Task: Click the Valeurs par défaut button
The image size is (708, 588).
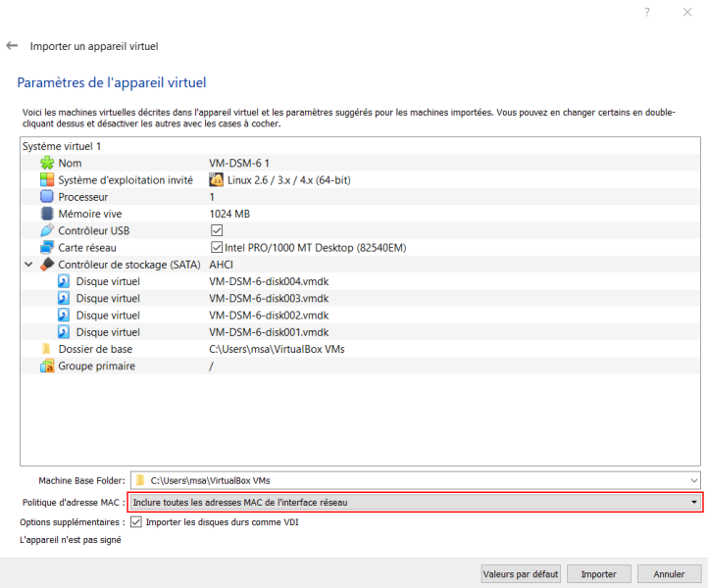Action: [x=521, y=574]
